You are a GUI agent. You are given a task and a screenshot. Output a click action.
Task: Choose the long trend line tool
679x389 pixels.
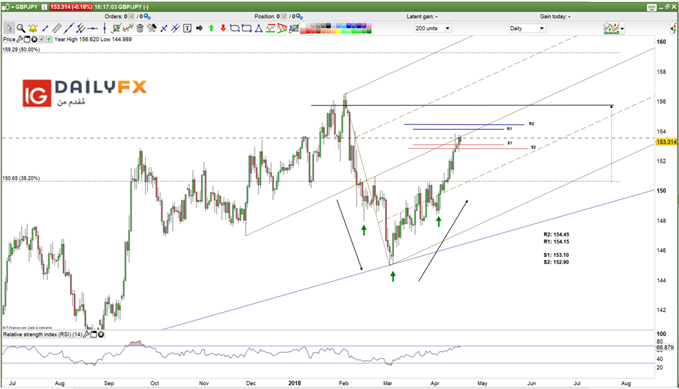tap(68, 28)
